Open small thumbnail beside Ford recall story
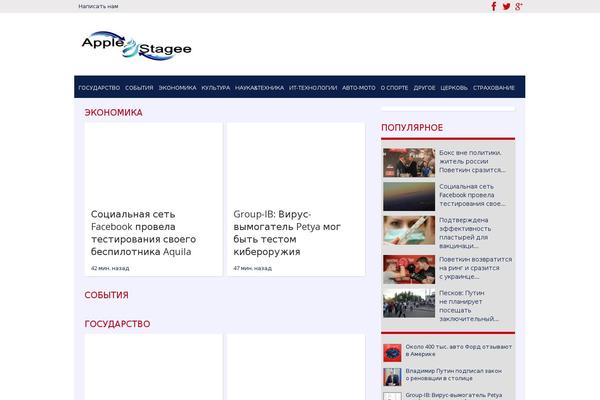 click(x=392, y=353)
